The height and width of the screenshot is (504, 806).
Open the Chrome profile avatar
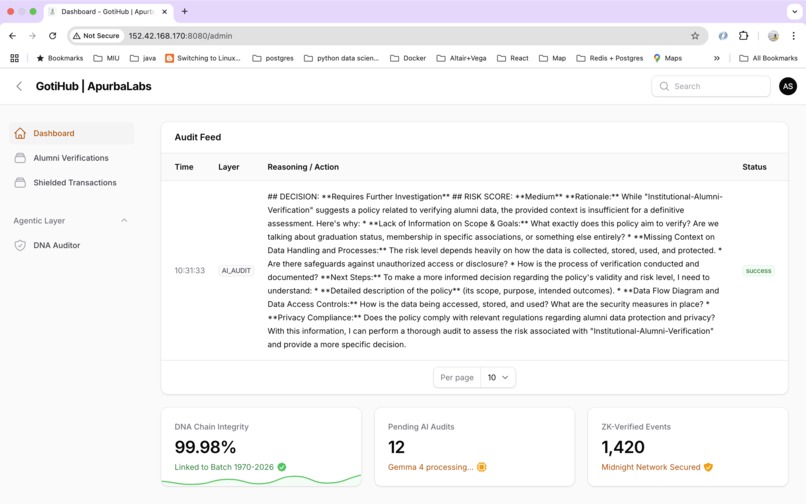point(773,35)
